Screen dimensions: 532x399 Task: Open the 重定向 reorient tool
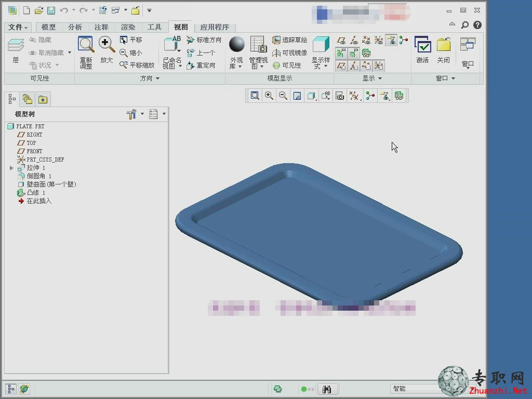[201, 65]
